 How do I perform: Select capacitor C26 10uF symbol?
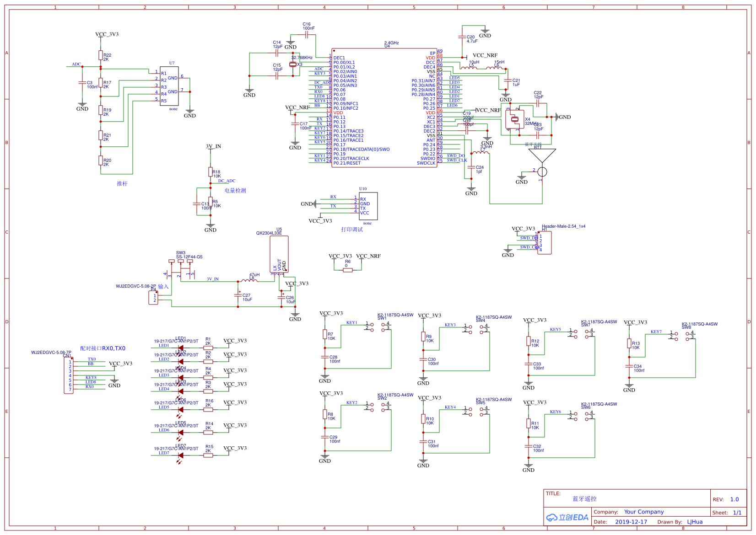[x=281, y=298]
